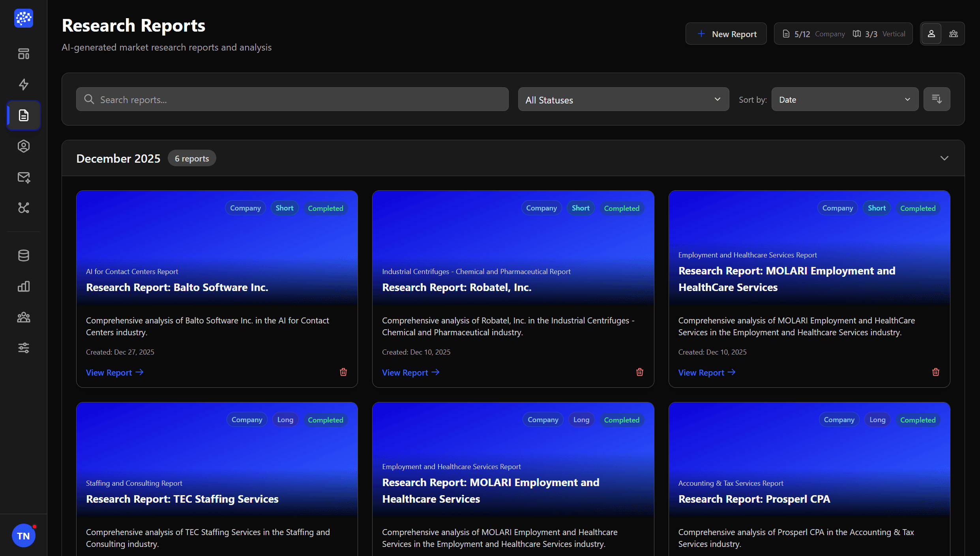
Task: Open the sliders settings sidebar icon
Action: 24,348
